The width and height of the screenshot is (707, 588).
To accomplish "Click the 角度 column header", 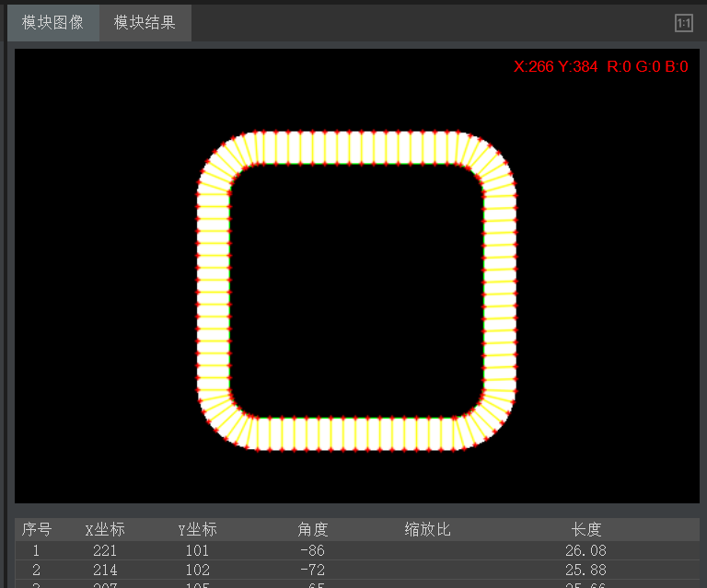I will pyautogui.click(x=312, y=529).
